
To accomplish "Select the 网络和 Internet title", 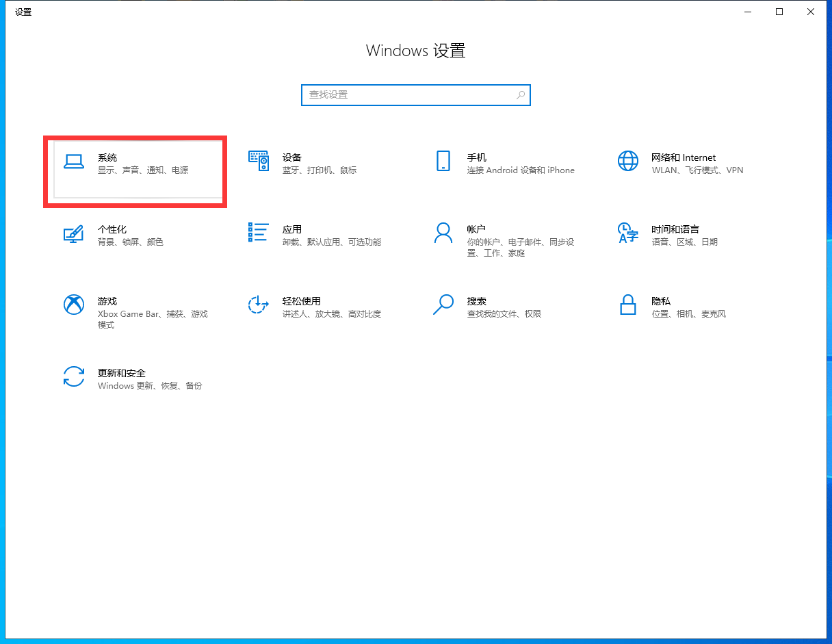I will (x=684, y=157).
